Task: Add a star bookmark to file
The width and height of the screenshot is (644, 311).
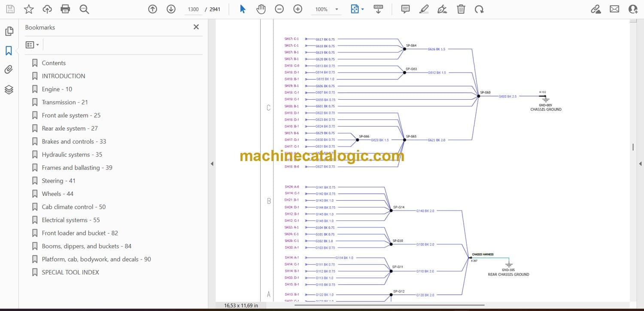Action: [x=29, y=9]
